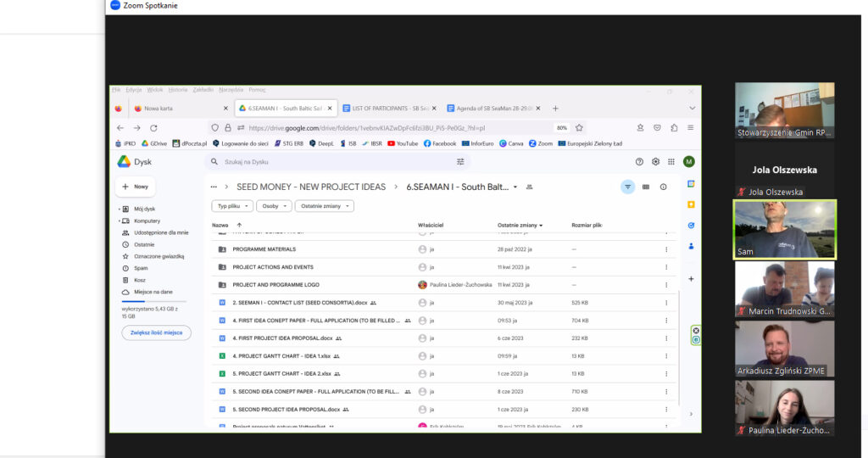The image size is (868, 458).
Task: Open Google Drive settings gear
Action: (x=655, y=162)
